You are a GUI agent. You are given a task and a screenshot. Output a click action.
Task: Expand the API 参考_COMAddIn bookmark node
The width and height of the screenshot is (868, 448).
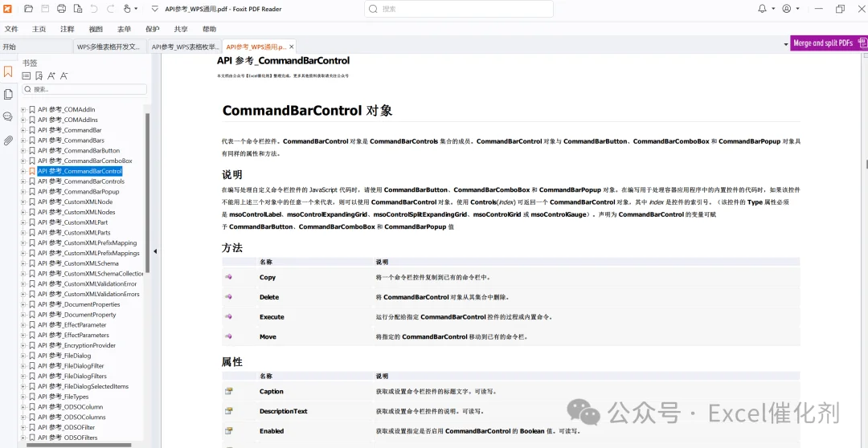(x=23, y=109)
